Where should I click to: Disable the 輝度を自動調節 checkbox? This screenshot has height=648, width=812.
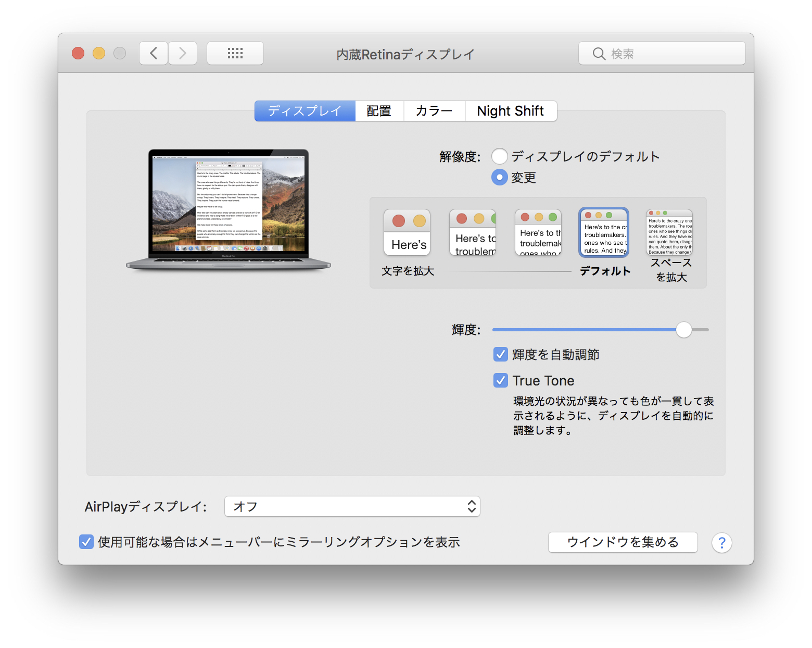[x=501, y=355]
